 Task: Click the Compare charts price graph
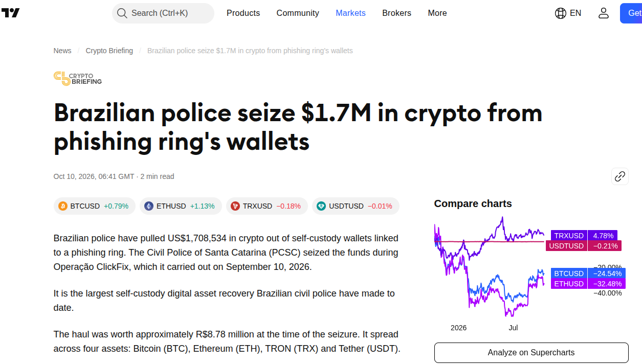489,268
